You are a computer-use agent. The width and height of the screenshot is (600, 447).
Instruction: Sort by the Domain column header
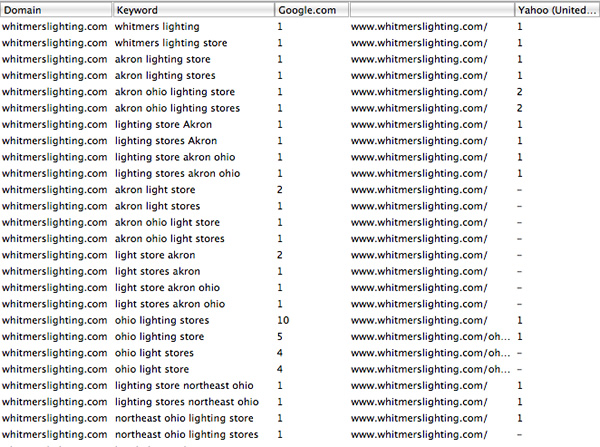pyautogui.click(x=56, y=10)
